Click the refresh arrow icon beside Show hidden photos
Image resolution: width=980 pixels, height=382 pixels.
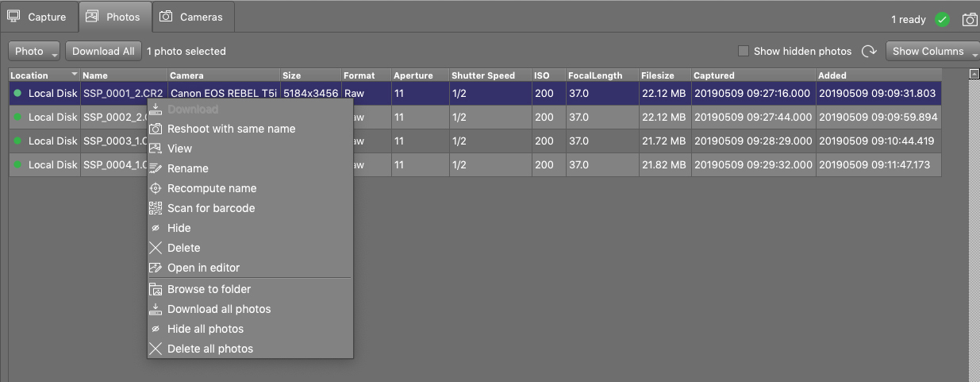click(869, 52)
